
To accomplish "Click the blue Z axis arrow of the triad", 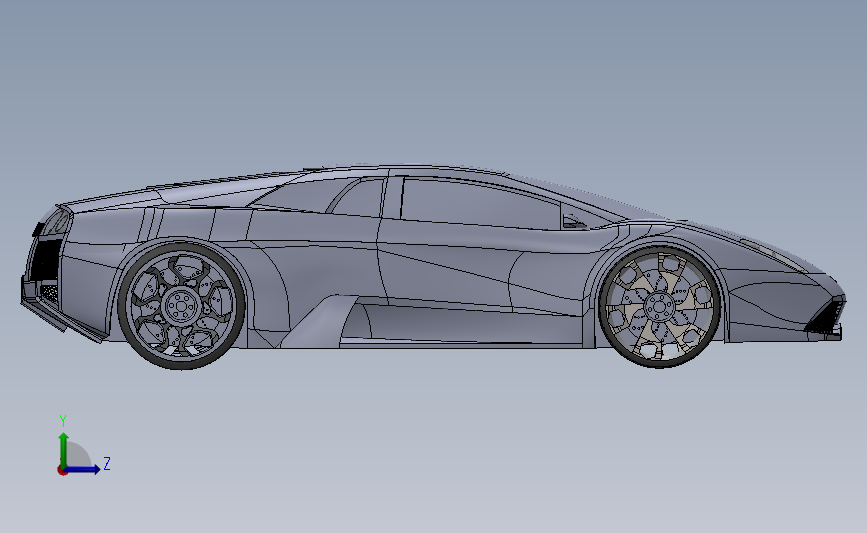I will click(x=81, y=470).
